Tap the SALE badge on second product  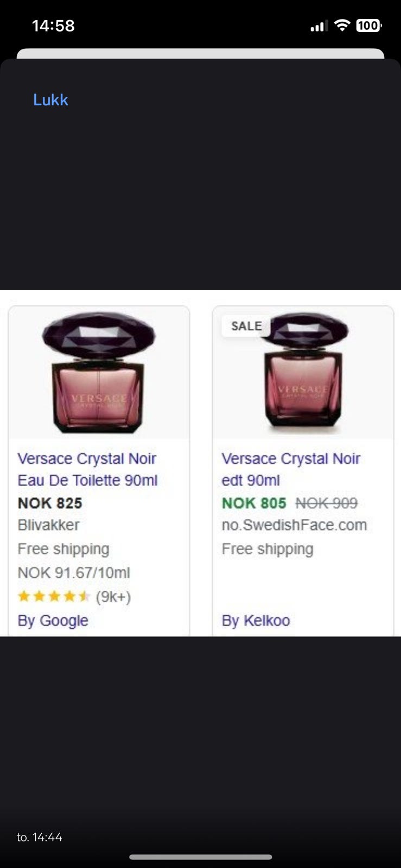click(x=246, y=326)
